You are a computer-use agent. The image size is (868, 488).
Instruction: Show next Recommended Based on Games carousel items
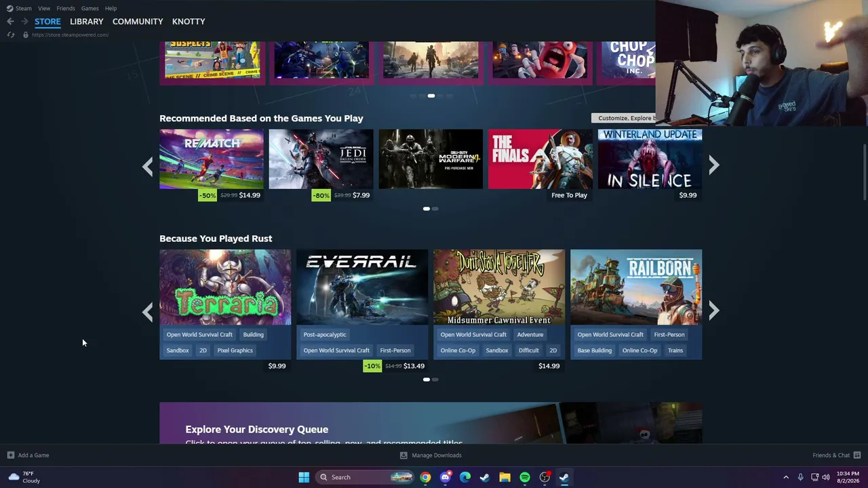click(x=714, y=166)
